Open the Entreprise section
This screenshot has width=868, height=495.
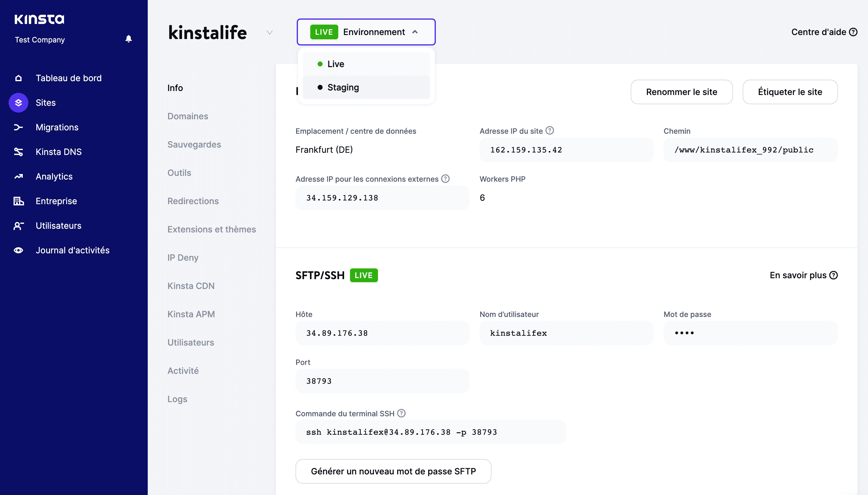tap(56, 201)
